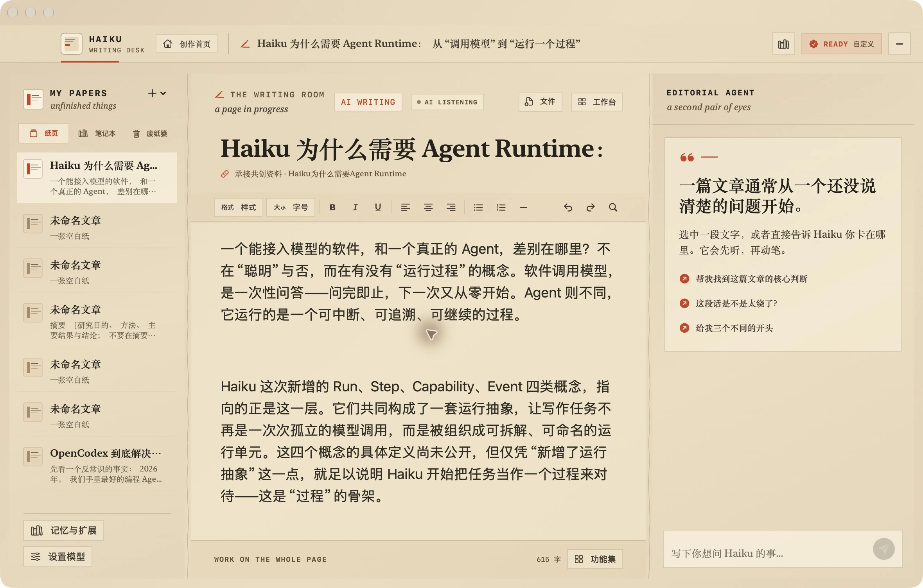Align text to the right
923x588 pixels.
click(451, 207)
